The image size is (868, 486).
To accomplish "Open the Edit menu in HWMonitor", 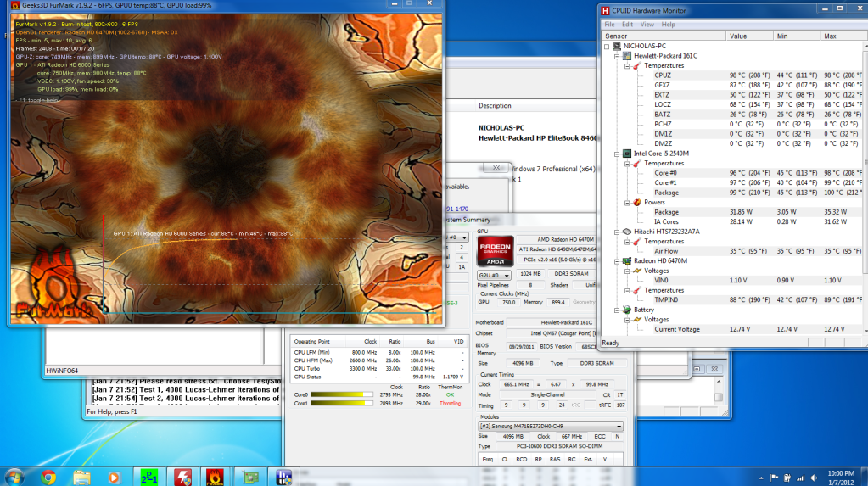I will click(x=627, y=25).
